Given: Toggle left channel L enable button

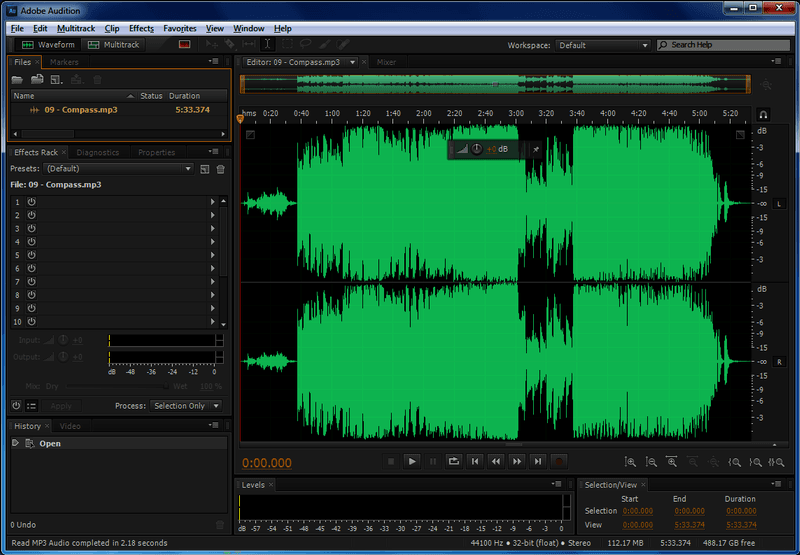Looking at the screenshot, I should click(779, 204).
